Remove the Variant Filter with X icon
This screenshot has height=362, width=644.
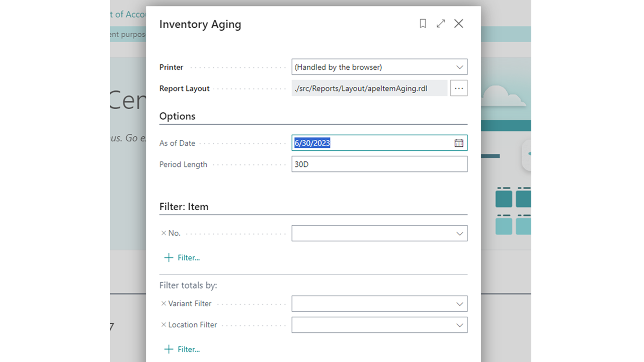164,304
